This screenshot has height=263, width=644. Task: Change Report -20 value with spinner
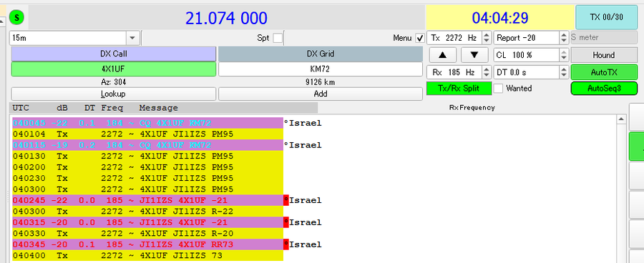pos(564,38)
